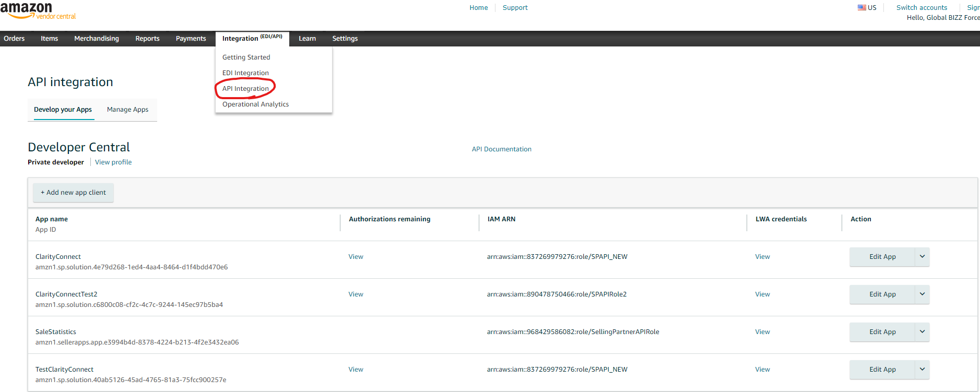980x392 pixels.
Task: Click Edit App for TestClarityConnect
Action: pos(882,370)
